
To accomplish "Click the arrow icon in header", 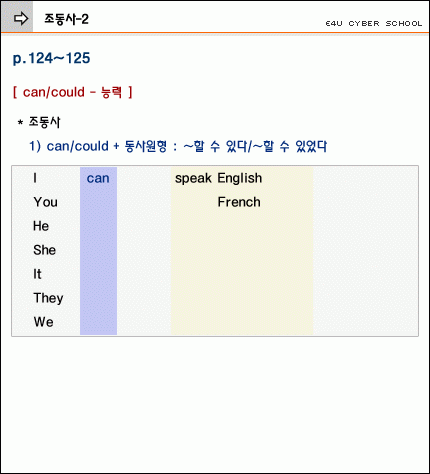I will coord(21,18).
